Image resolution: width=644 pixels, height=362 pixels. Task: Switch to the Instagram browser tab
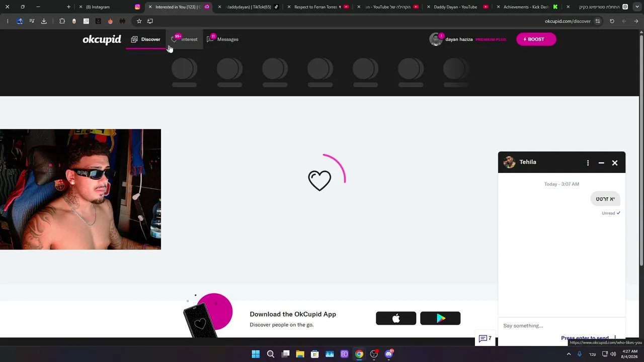pyautogui.click(x=111, y=7)
